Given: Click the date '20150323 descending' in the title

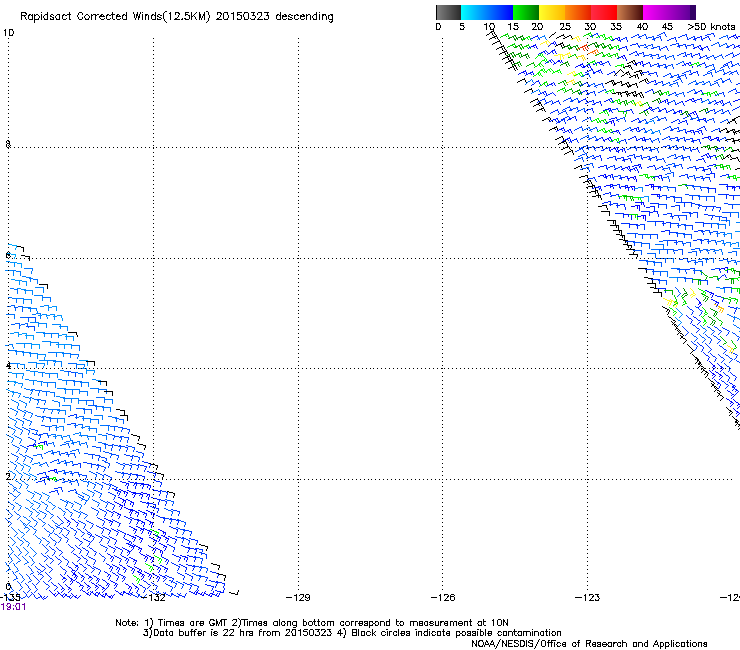Looking at the screenshot, I should [x=275, y=17].
